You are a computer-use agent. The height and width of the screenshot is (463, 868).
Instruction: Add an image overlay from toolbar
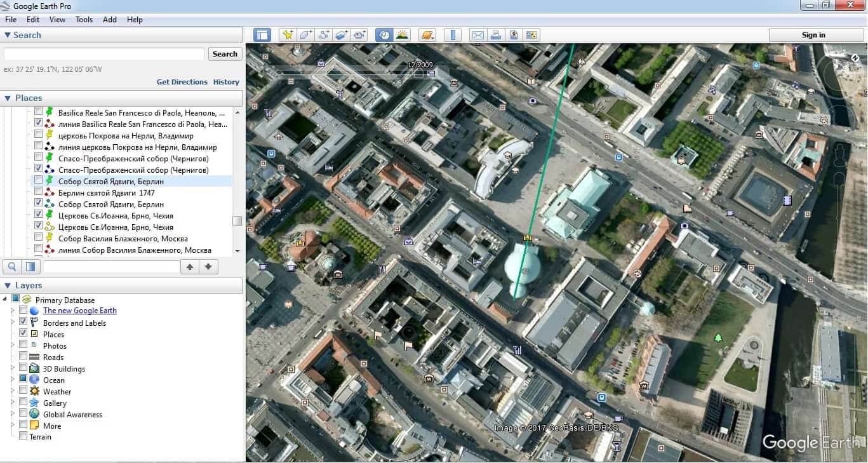pos(342,35)
